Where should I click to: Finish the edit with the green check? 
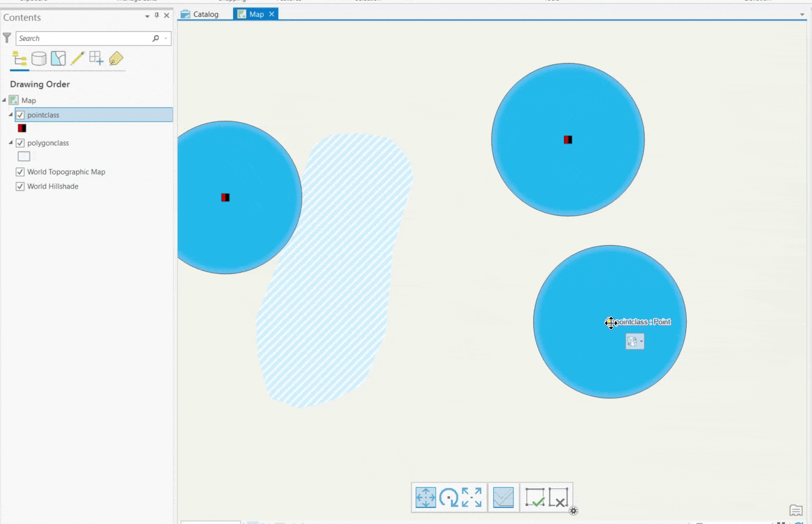tap(535, 497)
